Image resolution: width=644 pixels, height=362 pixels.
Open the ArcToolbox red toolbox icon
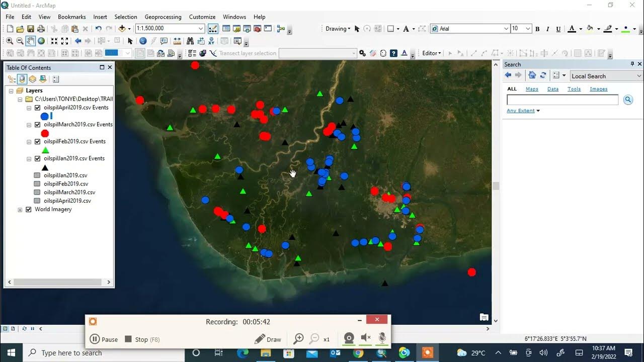coord(257,29)
